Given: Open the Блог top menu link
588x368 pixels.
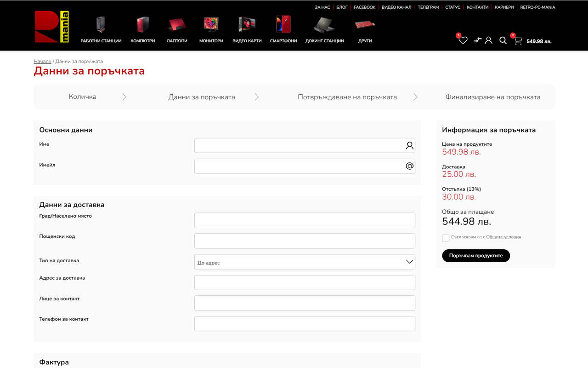Looking at the screenshot, I should tap(342, 7).
